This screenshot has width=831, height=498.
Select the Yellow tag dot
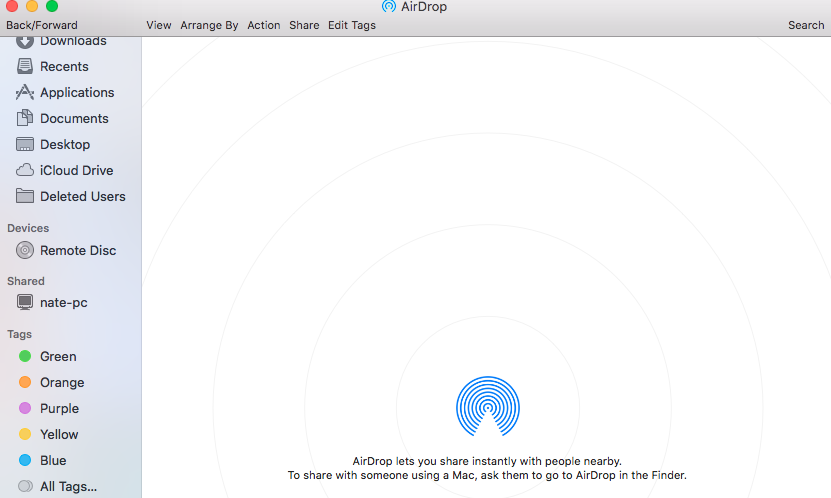(25, 434)
